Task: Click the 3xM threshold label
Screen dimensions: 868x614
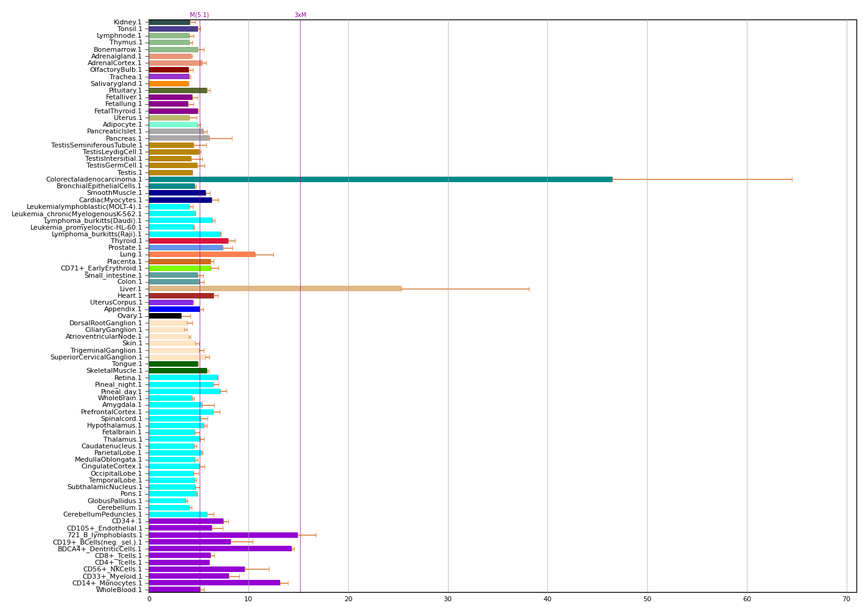Action: (300, 15)
